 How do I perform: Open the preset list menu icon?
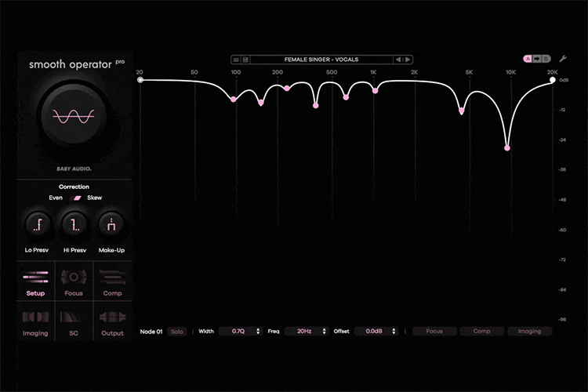(236, 60)
